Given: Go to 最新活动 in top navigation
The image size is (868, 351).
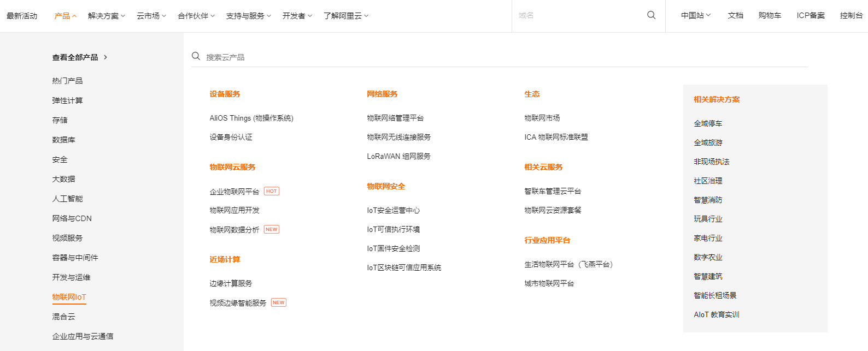Looking at the screenshot, I should click(22, 16).
